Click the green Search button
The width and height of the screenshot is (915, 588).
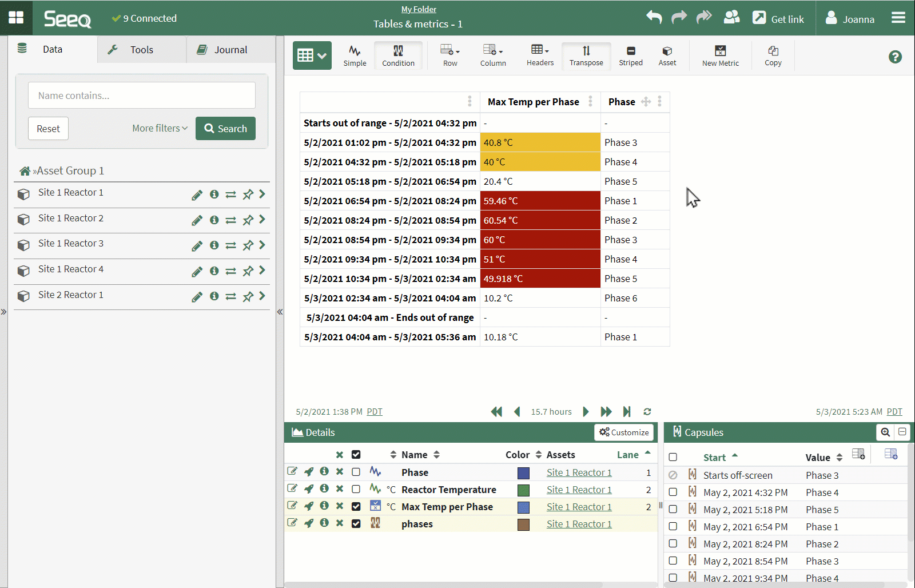tap(225, 129)
